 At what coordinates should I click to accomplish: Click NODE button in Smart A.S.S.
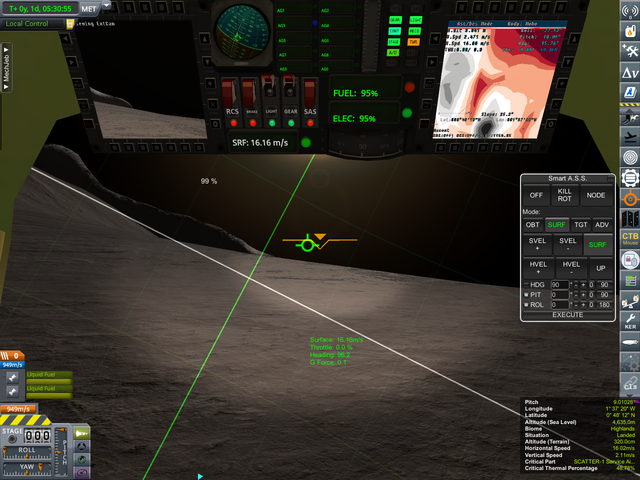pyautogui.click(x=596, y=196)
